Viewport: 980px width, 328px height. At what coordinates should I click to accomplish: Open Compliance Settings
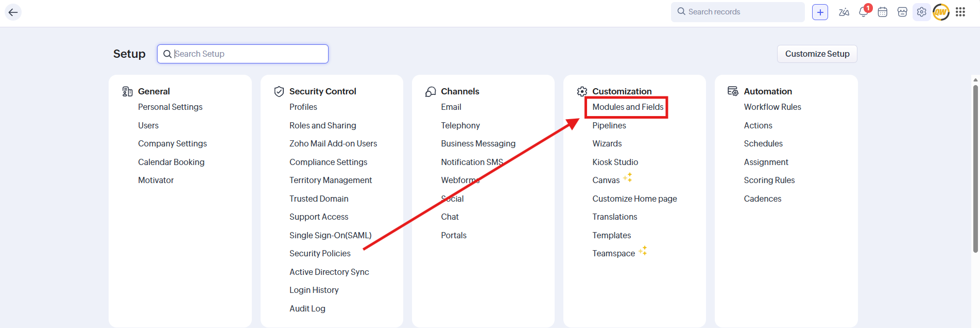[329, 162]
